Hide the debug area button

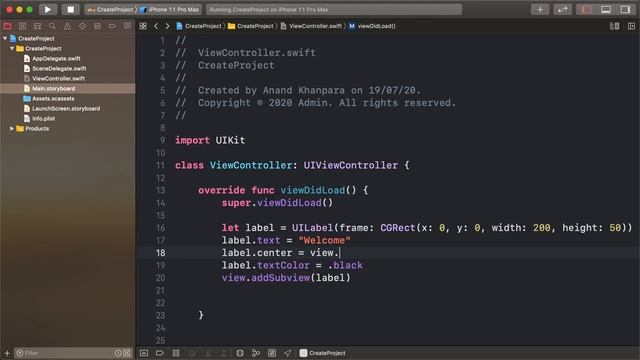pyautogui.click(x=144, y=353)
